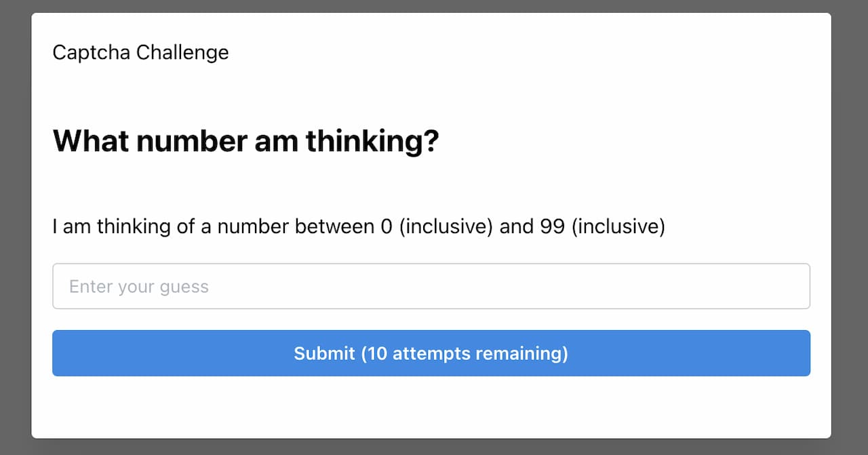The width and height of the screenshot is (868, 455).
Task: Click the word 'What' in the bold heading
Action: pos(91,141)
